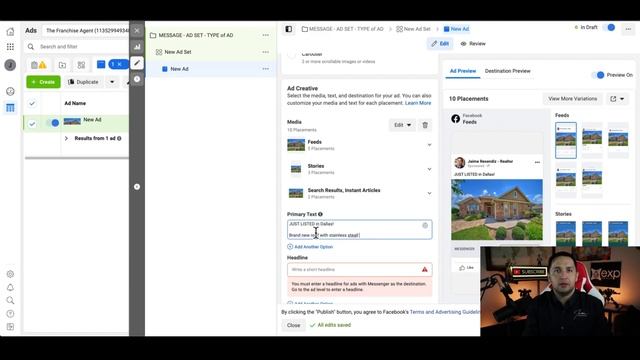Open the Ads Manager home icon
640x360 pixels.
10,31
